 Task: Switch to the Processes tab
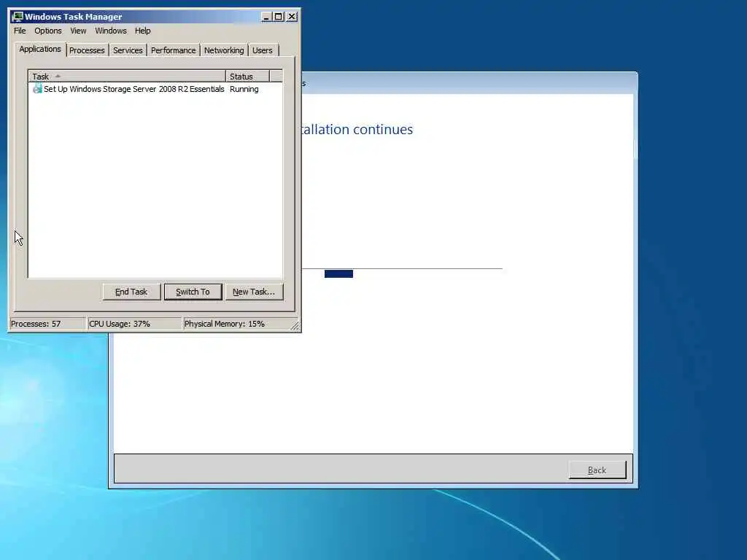pos(87,50)
